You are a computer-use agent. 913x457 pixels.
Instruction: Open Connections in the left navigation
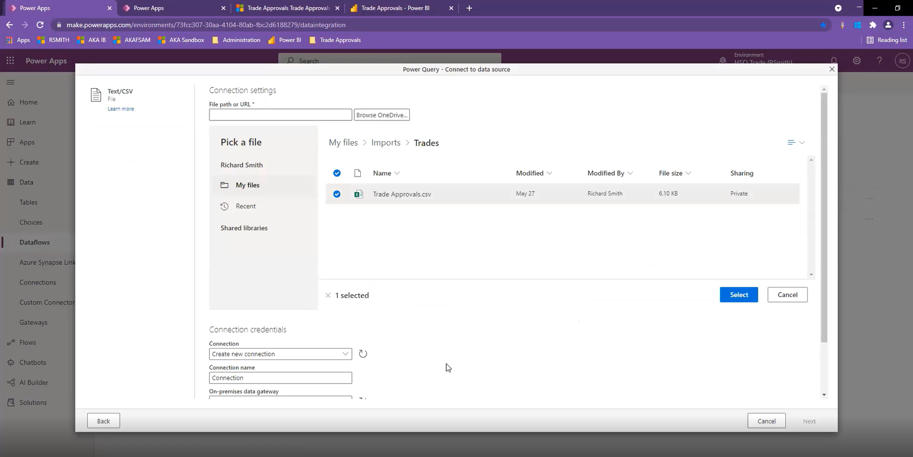tap(38, 282)
